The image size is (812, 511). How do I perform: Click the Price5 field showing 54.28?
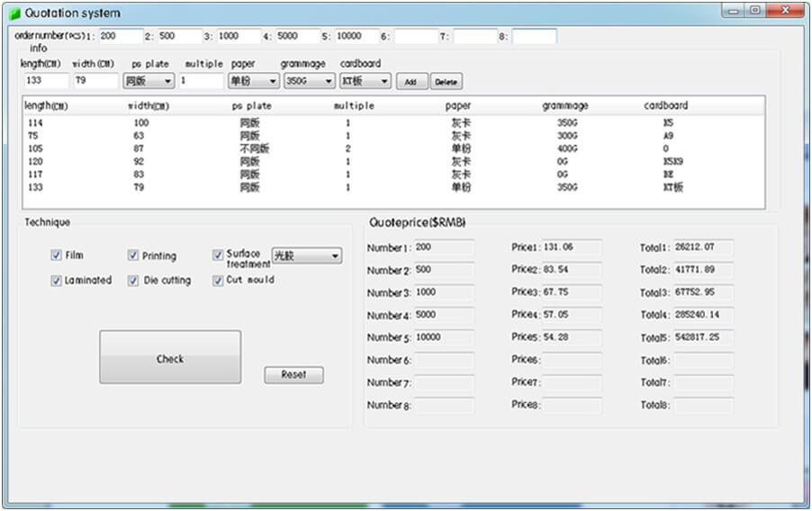pos(572,337)
